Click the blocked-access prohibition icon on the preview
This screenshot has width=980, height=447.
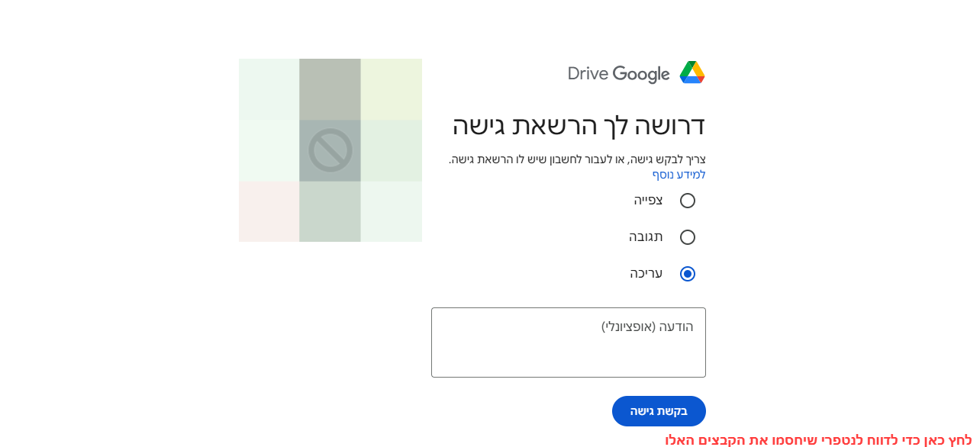pos(330,150)
